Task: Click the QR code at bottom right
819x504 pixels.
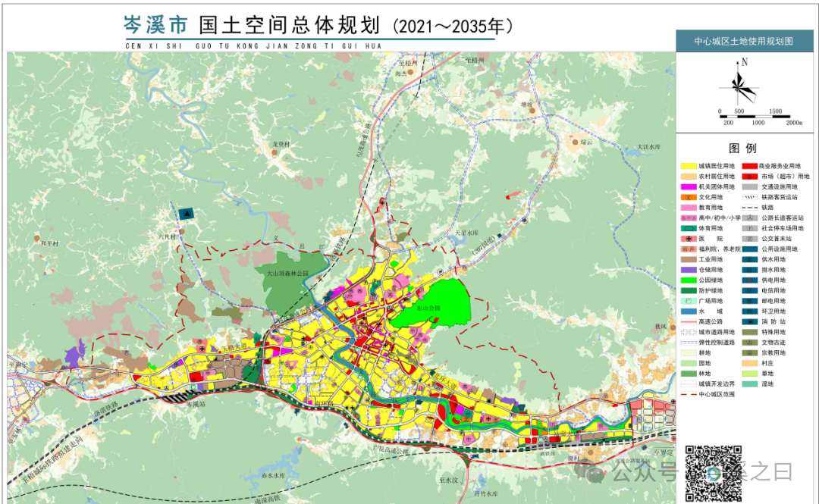Action: point(713,473)
